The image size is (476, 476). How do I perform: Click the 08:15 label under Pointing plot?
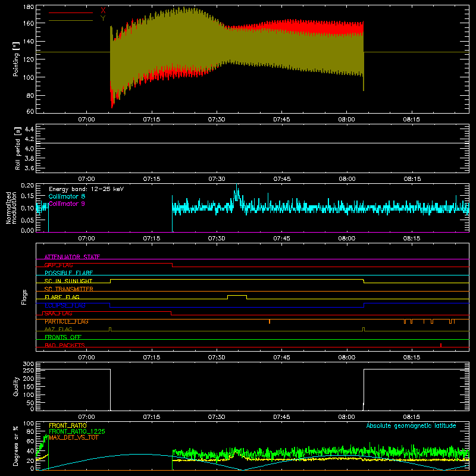[x=411, y=120]
